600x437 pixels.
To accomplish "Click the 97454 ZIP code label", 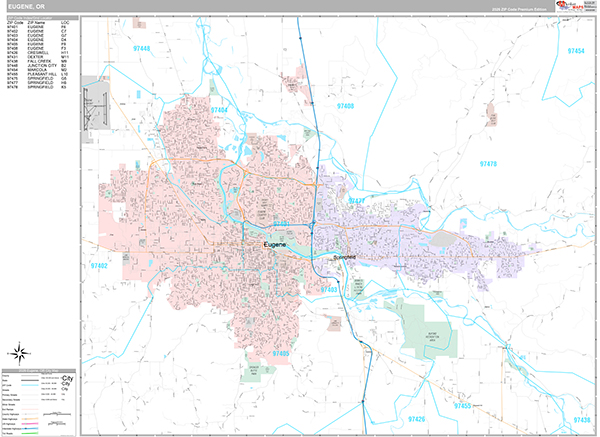I will (577, 50).
